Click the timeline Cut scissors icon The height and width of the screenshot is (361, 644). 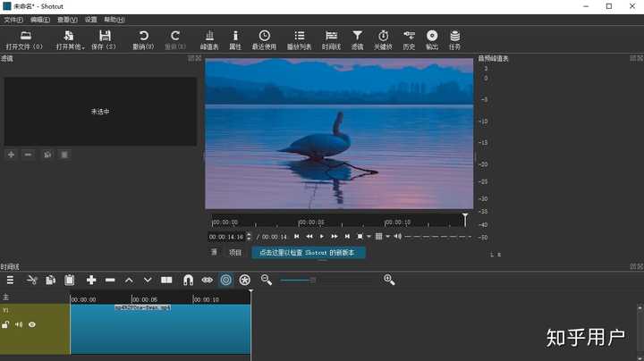click(x=31, y=281)
